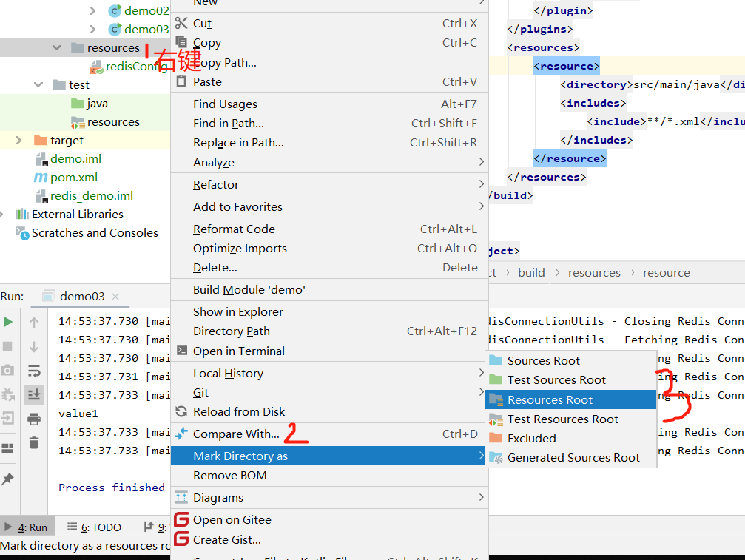745x560 pixels.
Task: Click the resource breadcrumb in editor
Action: click(666, 273)
